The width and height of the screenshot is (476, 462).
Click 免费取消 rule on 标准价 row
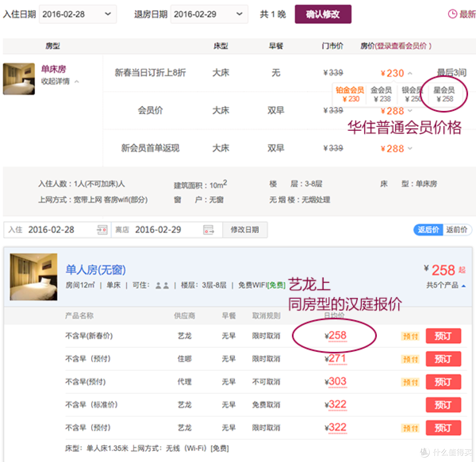266,405
